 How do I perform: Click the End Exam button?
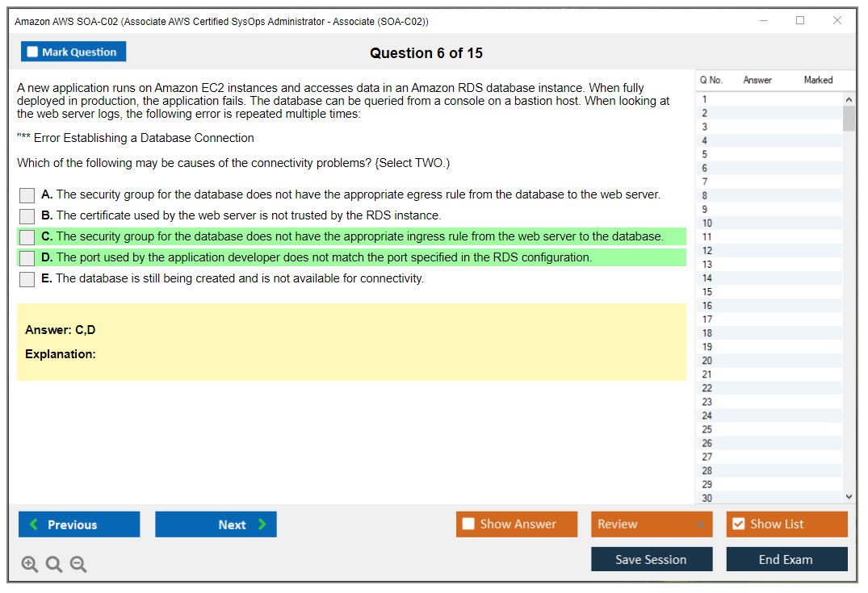(x=786, y=559)
